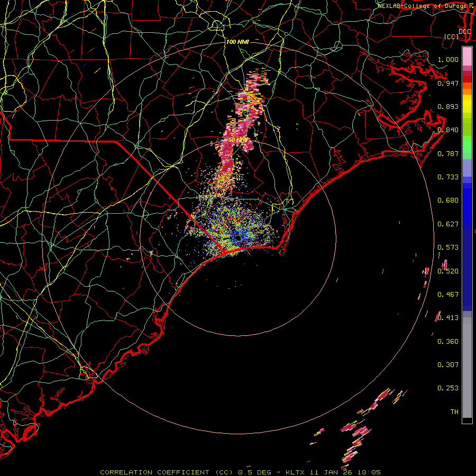Pick the light pink top color bar segment
Viewport: 476px width, 476px height.
click(467, 56)
